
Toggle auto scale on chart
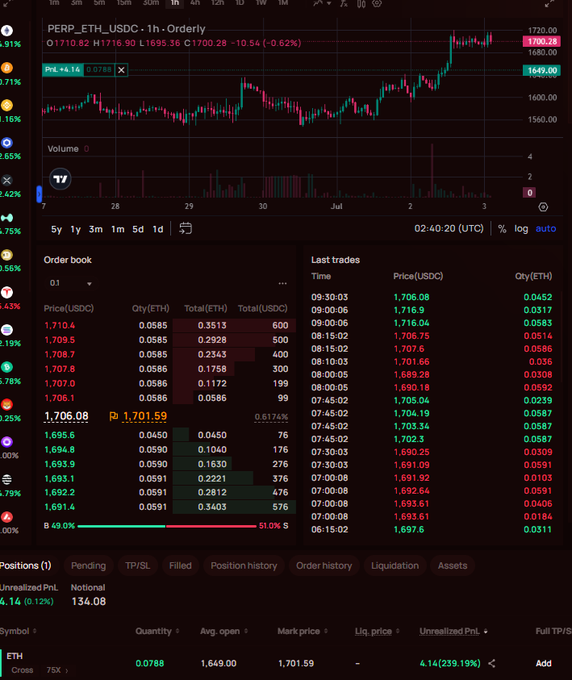coord(546,229)
